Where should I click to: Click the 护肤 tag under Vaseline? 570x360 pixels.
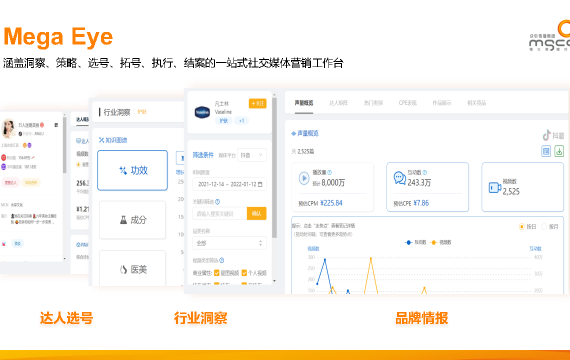click(x=224, y=121)
